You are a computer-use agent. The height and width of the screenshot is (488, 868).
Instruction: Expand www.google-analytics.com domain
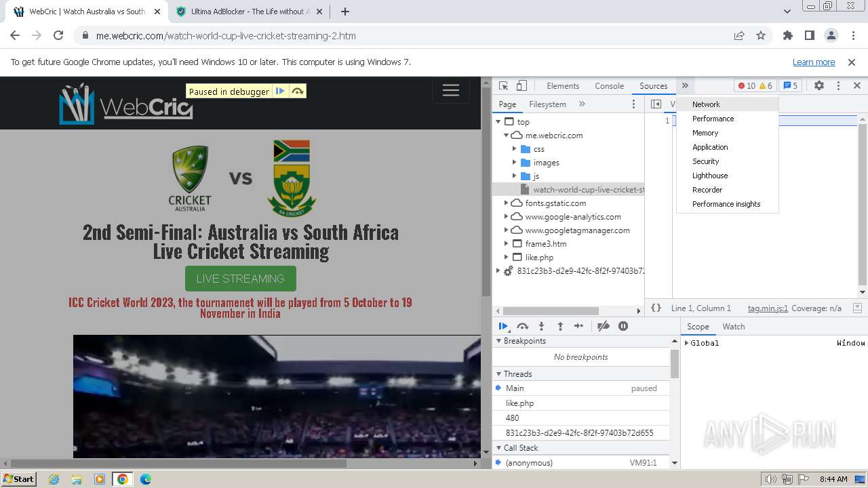click(506, 217)
